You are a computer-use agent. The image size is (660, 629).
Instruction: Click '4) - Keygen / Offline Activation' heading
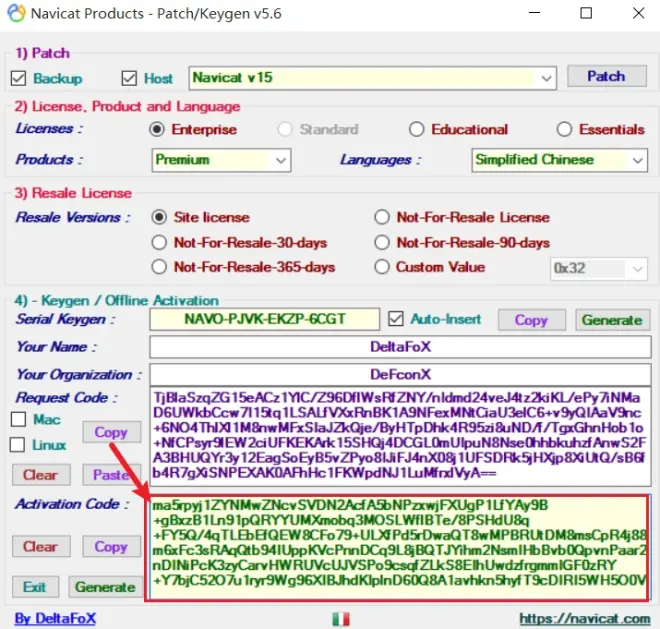pos(117,301)
